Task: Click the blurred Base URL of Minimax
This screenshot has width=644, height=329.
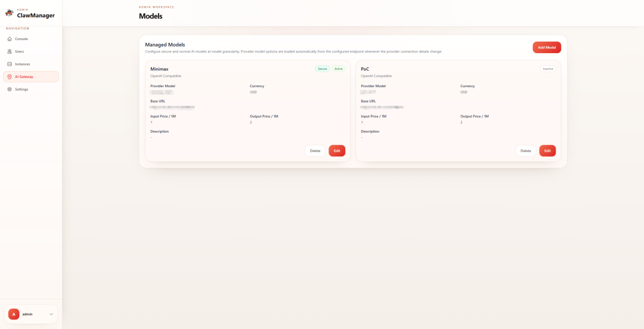Action: [x=172, y=107]
